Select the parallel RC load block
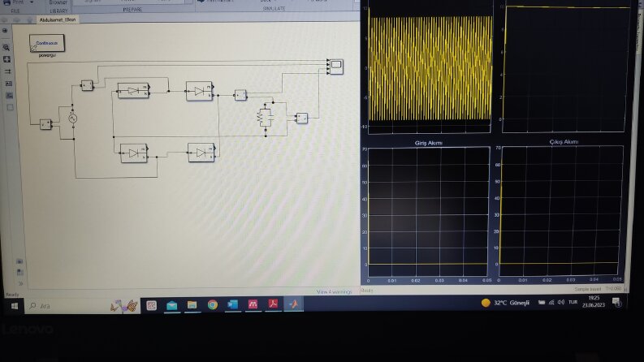Screen dimensions: 644x362 266,118
